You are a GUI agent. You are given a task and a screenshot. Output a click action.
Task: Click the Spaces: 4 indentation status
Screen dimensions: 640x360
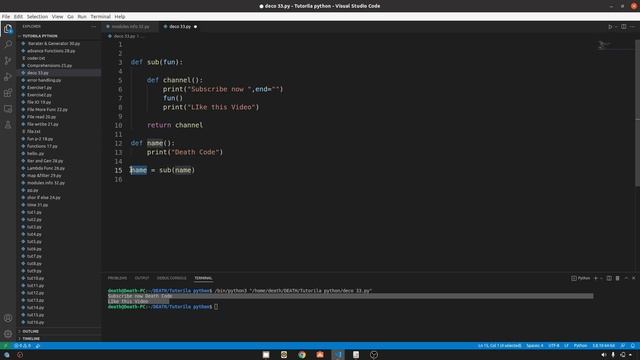click(535, 346)
